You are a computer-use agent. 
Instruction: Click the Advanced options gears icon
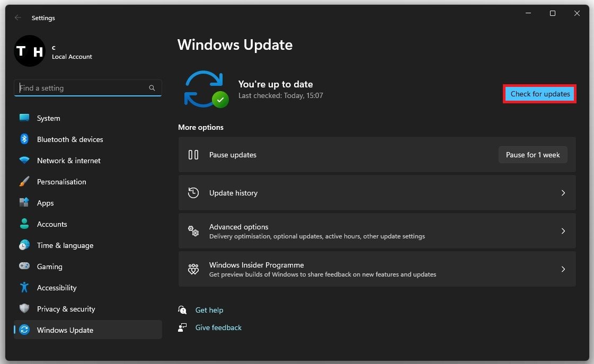tap(193, 230)
